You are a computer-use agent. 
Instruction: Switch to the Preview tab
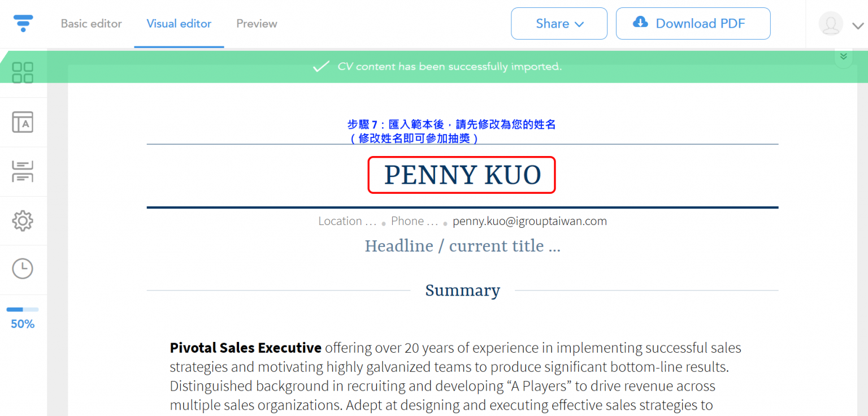coord(257,24)
